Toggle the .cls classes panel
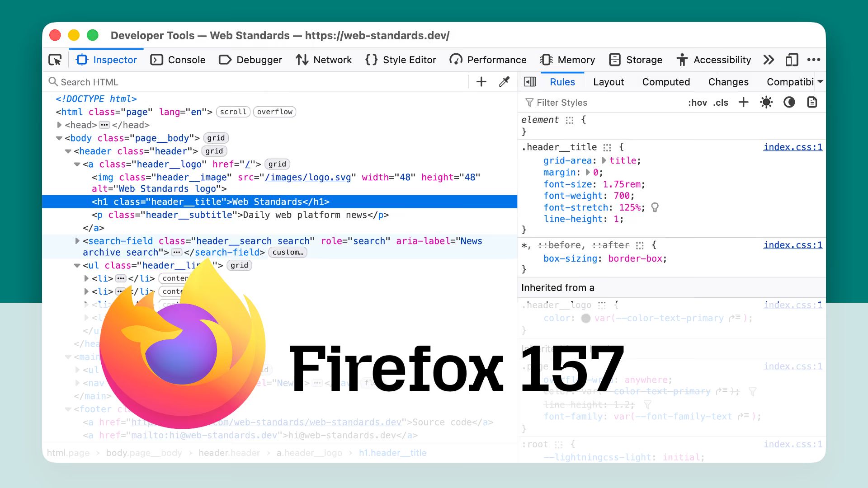The width and height of the screenshot is (868, 488). (x=721, y=103)
